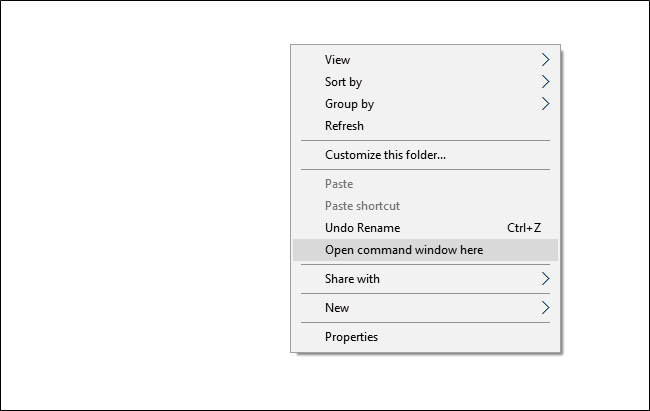Expand the View submenu arrow
The image size is (650, 411).
546,60
